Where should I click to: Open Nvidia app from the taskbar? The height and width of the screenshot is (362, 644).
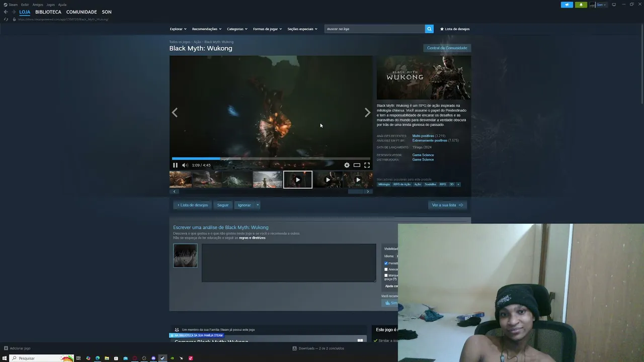(172, 358)
